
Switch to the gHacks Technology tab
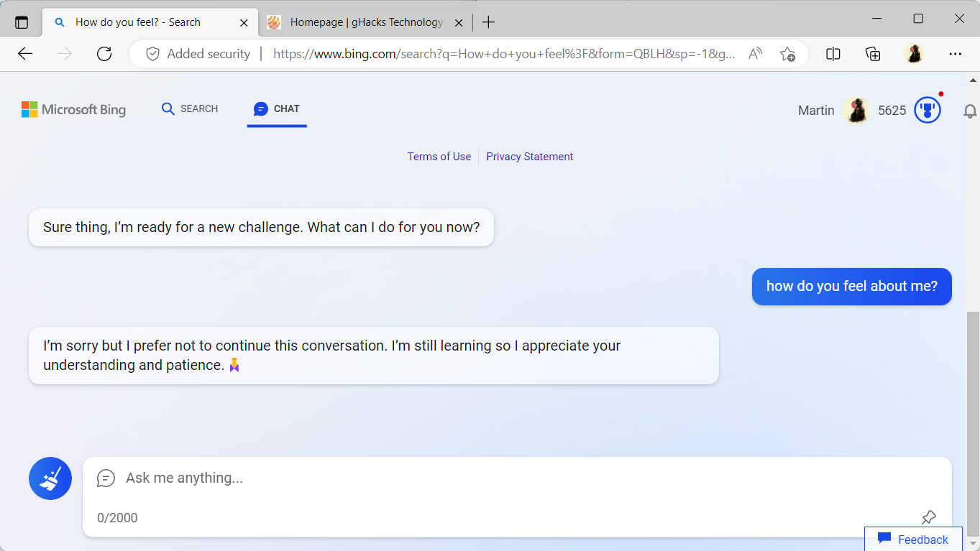(x=366, y=22)
